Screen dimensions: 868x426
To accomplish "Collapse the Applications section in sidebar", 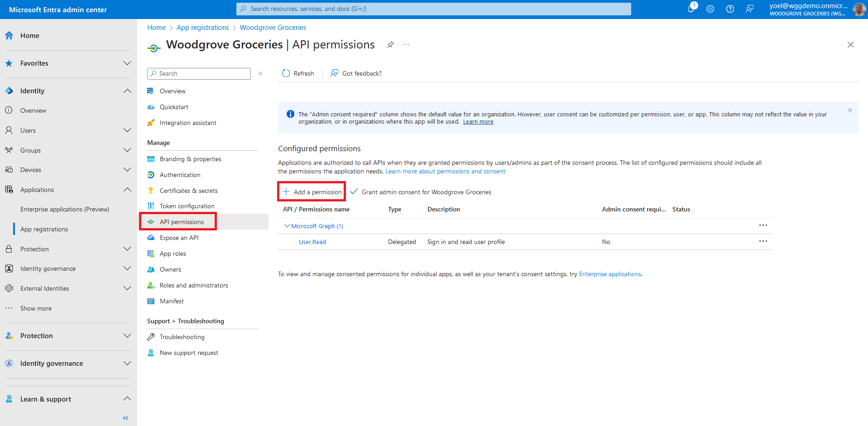I will point(127,190).
